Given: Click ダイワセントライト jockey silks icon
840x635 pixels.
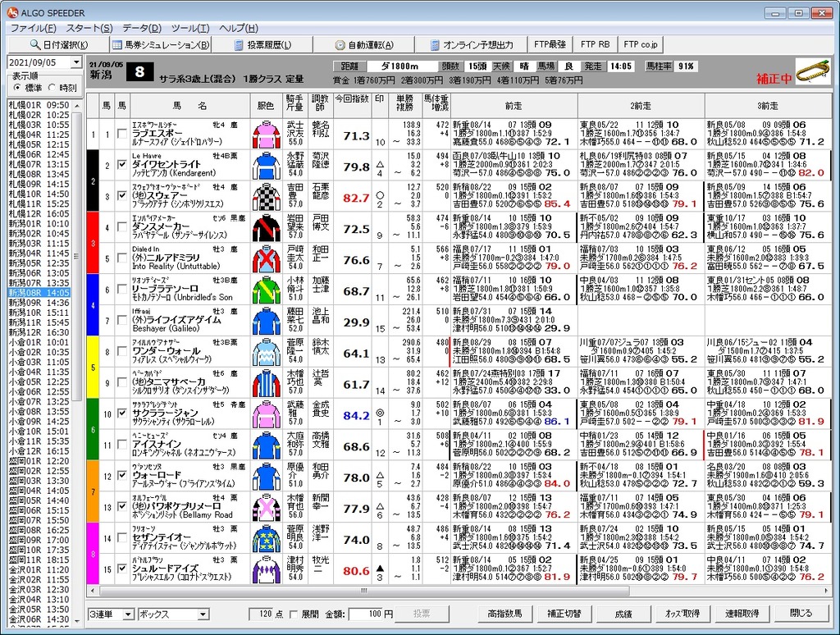Looking at the screenshot, I should [267, 167].
